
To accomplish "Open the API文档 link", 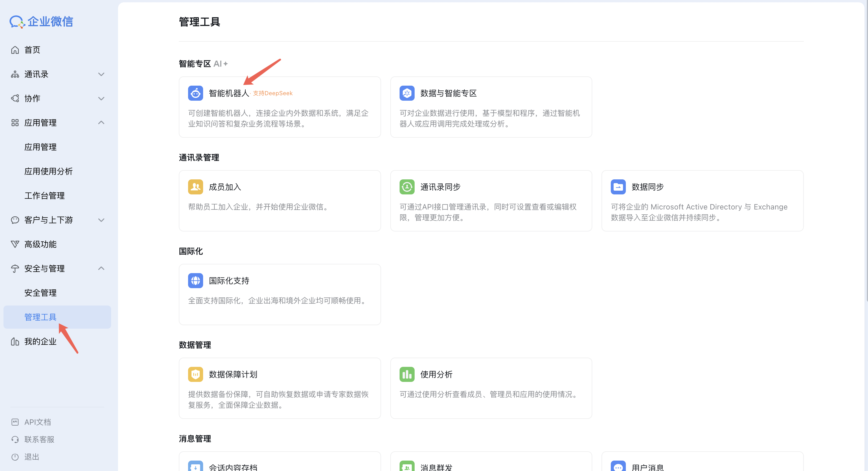I will coord(37,422).
